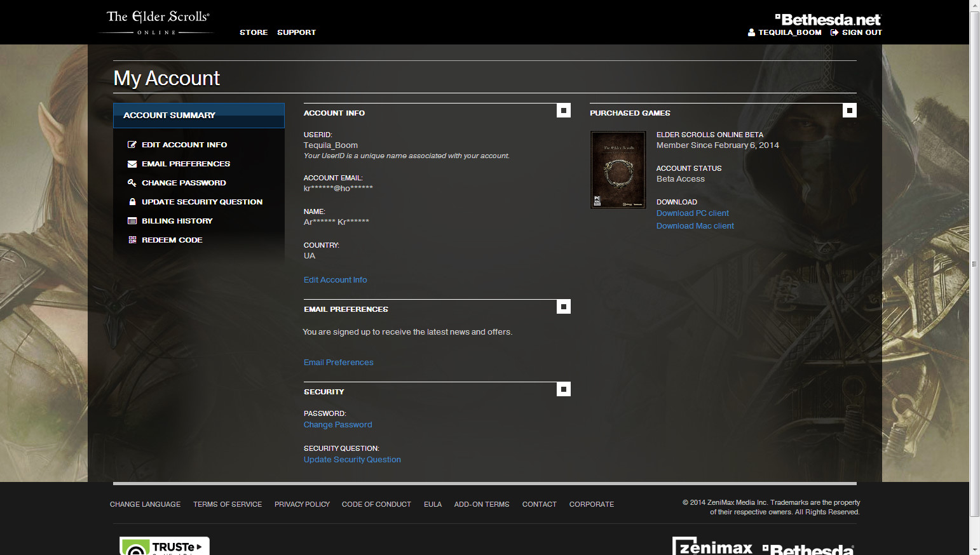
Task: Click the blue Edit Account Info link
Action: (335, 280)
